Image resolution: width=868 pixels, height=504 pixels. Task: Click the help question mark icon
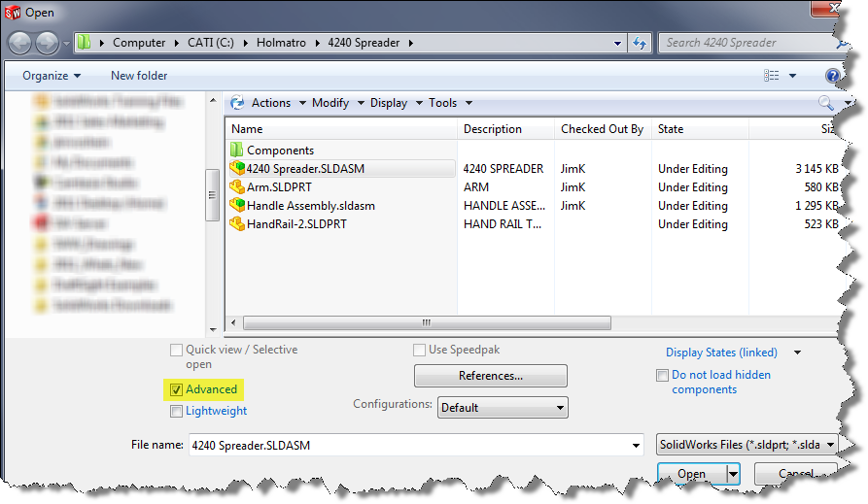(833, 76)
